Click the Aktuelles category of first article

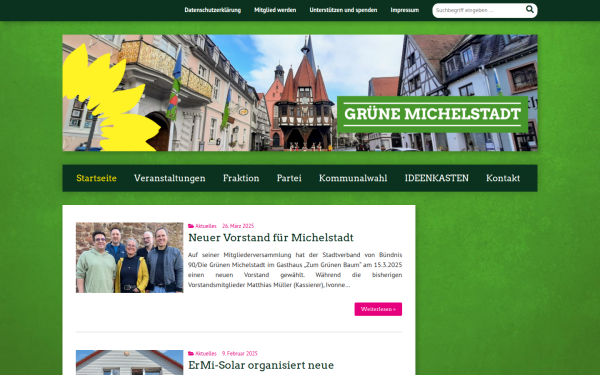pos(205,226)
